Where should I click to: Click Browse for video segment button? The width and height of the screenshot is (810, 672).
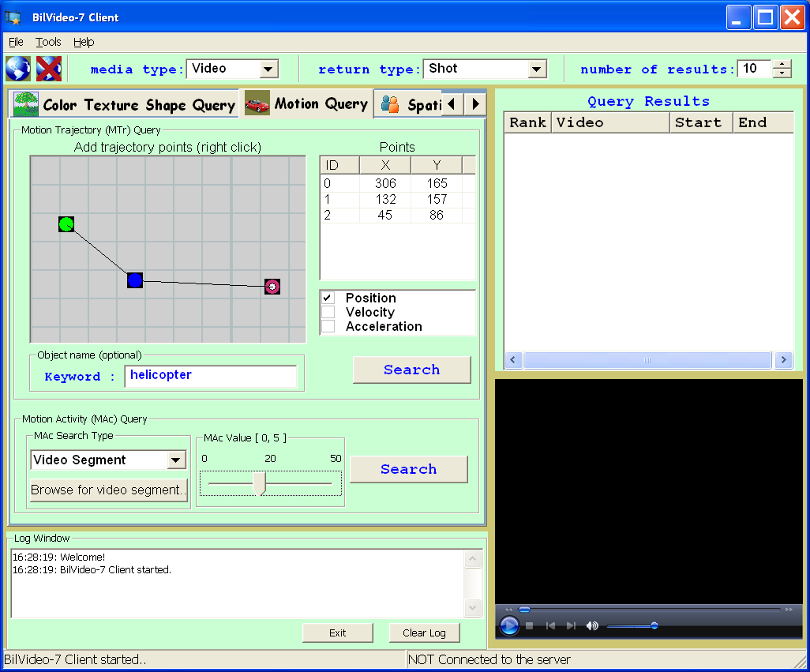[109, 490]
